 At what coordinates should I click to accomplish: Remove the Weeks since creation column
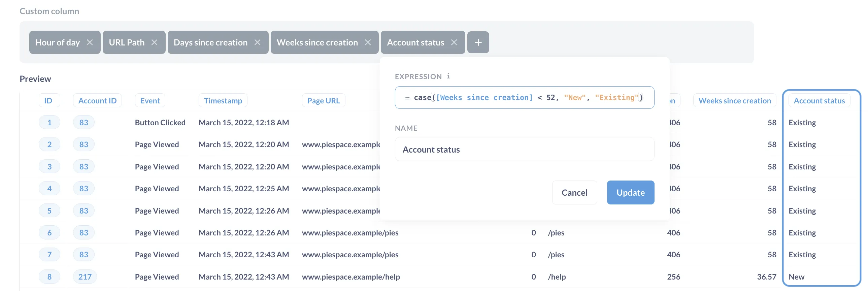368,42
